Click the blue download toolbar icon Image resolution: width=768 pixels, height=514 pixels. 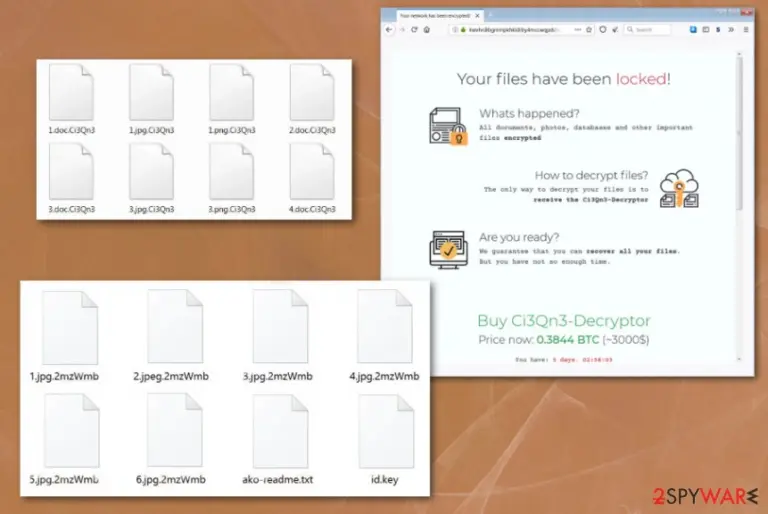click(693, 30)
